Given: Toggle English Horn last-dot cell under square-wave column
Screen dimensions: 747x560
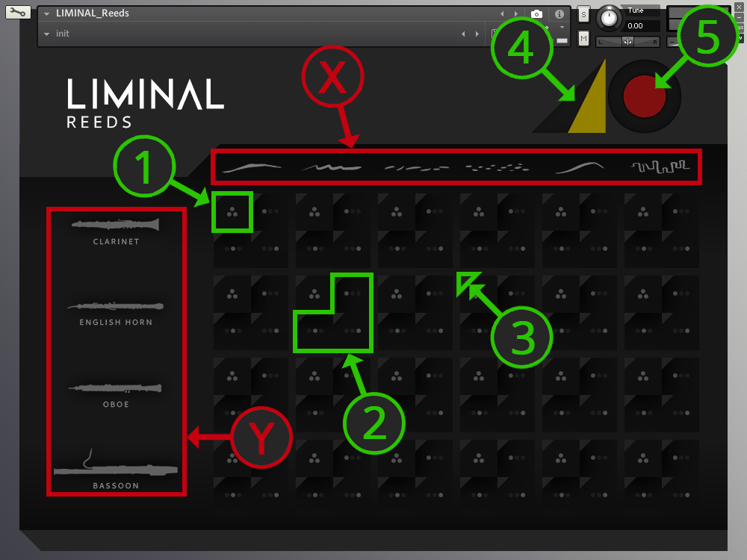Looking at the screenshot, I should pos(681,331).
